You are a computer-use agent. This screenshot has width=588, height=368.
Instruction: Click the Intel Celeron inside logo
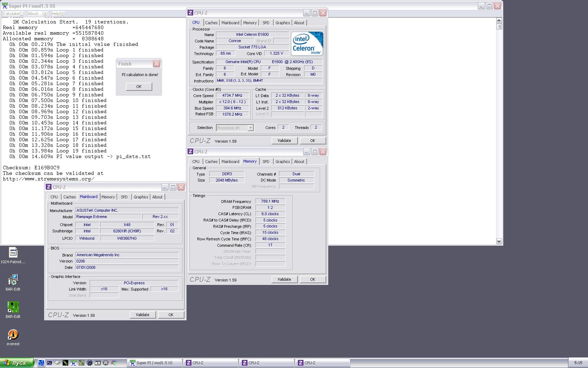pyautogui.click(x=307, y=43)
